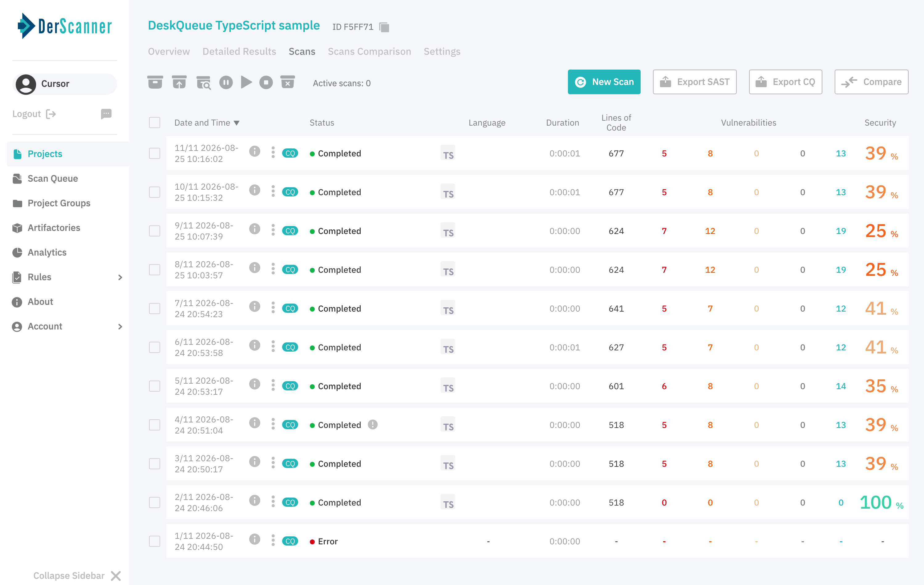The image size is (924, 585).
Task: Open three-dot menu for scan 10/11
Action: [273, 191]
